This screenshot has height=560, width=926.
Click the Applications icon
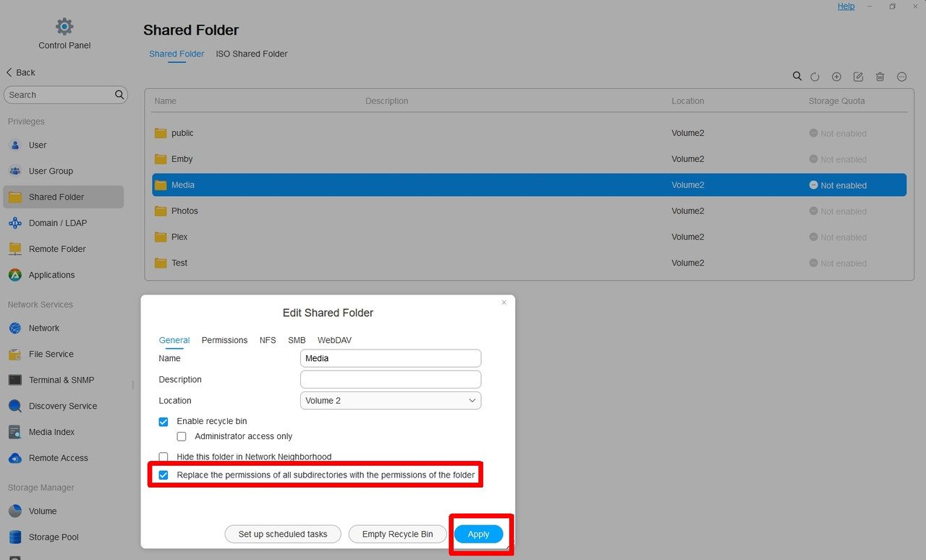click(15, 275)
